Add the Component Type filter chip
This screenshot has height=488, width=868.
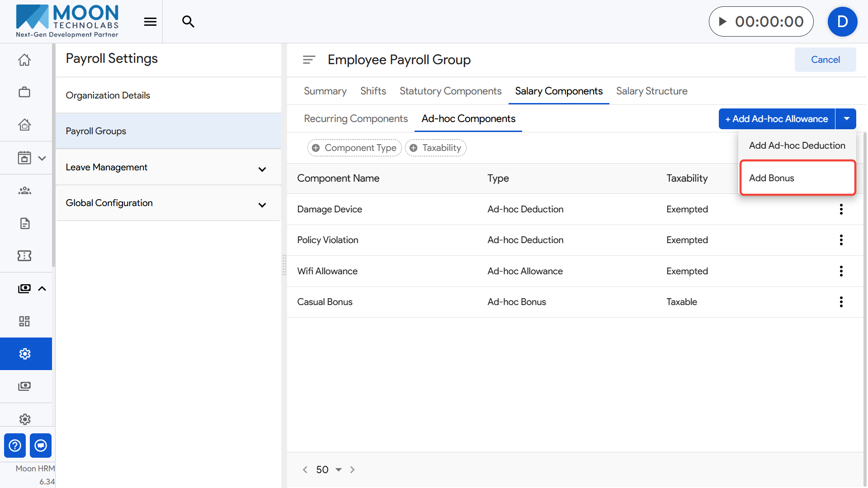pos(354,148)
